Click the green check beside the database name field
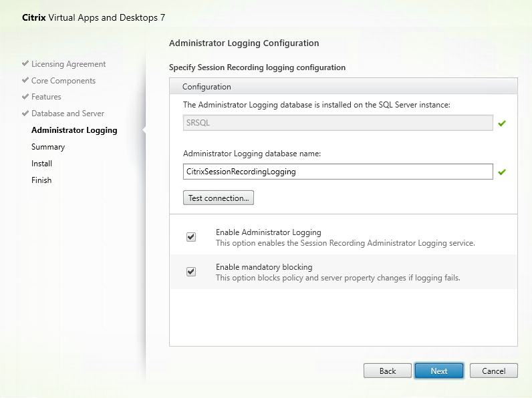 (502, 172)
